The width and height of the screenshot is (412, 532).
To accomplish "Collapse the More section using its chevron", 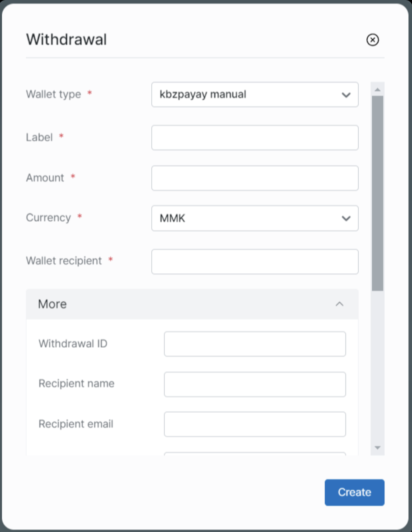I will click(340, 304).
